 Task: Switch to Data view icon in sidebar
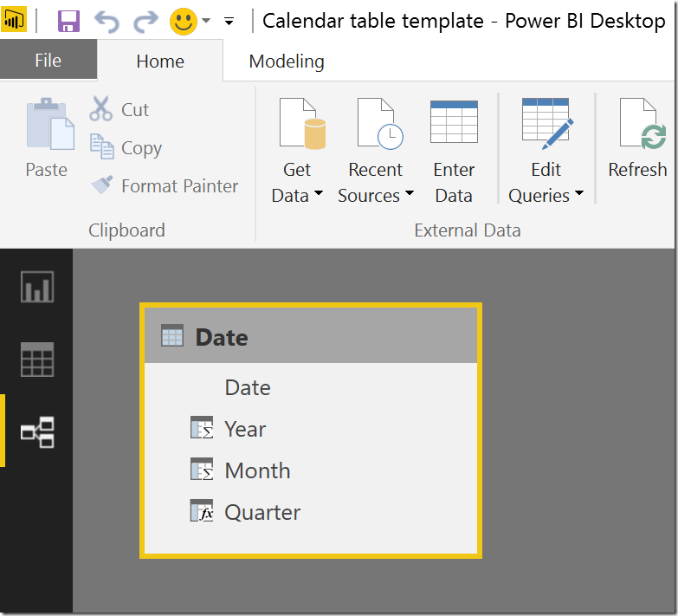37,359
